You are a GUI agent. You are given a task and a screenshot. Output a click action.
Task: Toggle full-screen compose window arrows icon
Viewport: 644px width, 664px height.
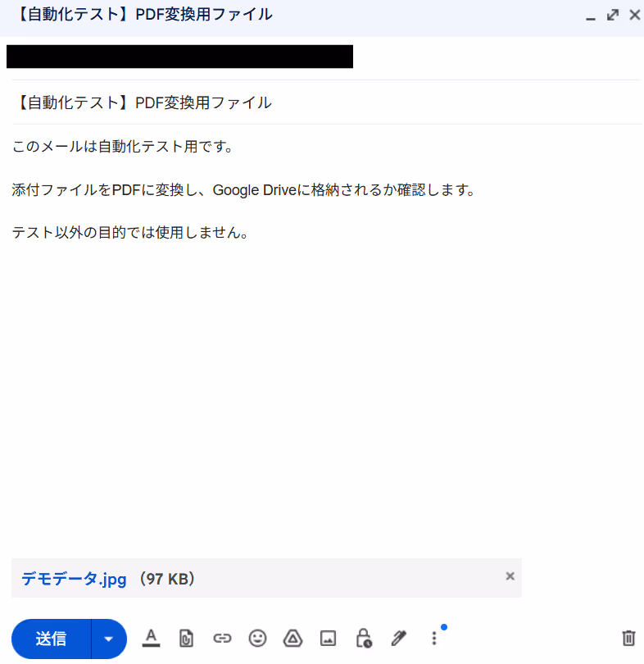tap(613, 16)
